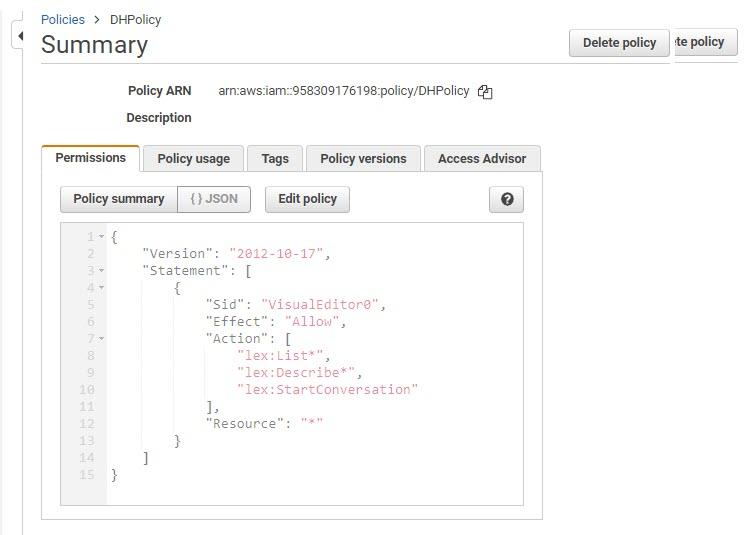Fold the Action array at line 7
The image size is (745, 535).
click(x=101, y=339)
